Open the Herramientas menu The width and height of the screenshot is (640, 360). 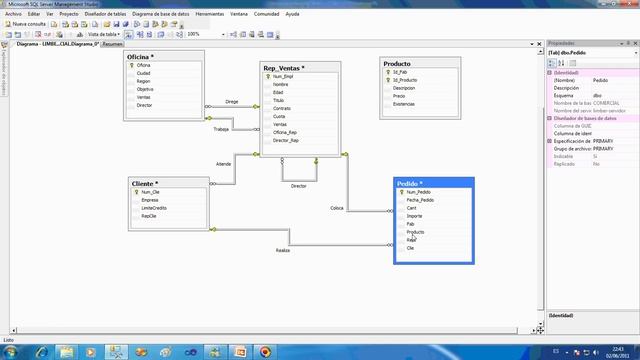(x=209, y=14)
